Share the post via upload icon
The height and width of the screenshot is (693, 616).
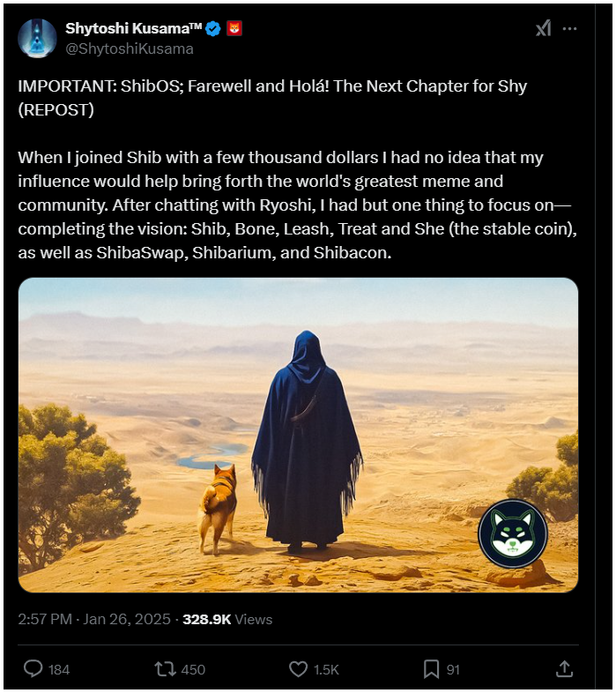tap(564, 668)
